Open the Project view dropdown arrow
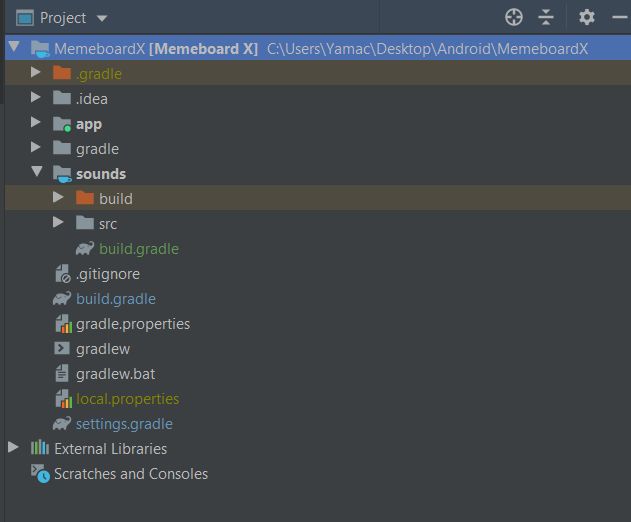Viewport: 631px width, 522px height. (x=102, y=18)
